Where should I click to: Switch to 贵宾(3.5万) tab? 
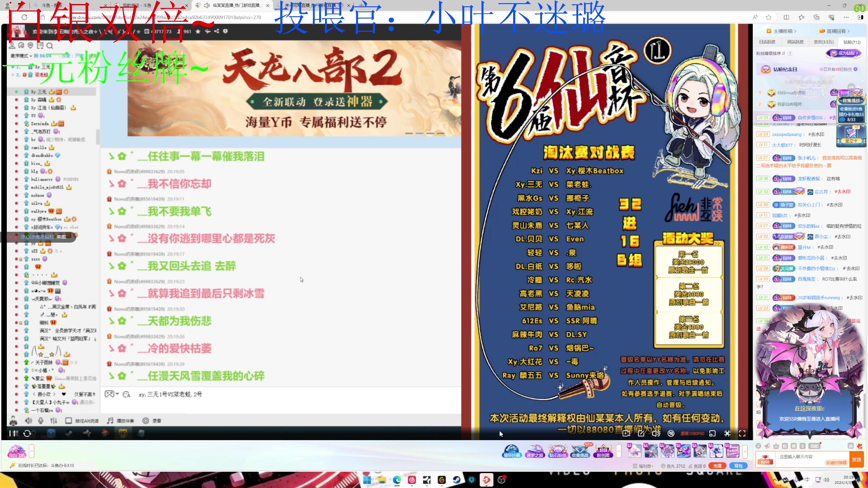point(824,42)
